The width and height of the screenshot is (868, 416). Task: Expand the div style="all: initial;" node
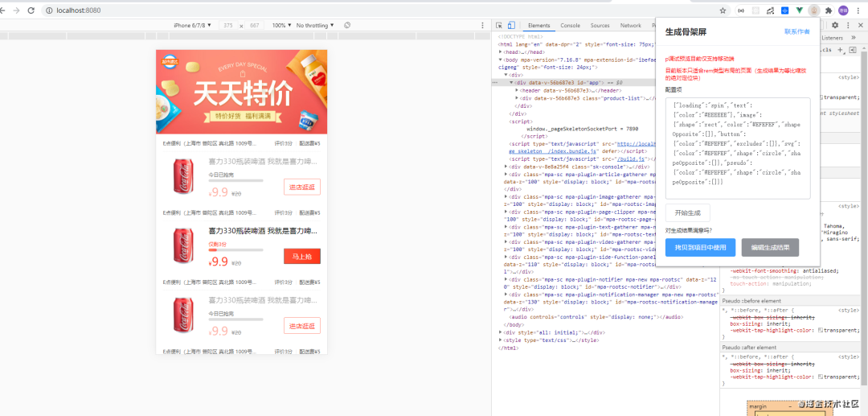501,332
